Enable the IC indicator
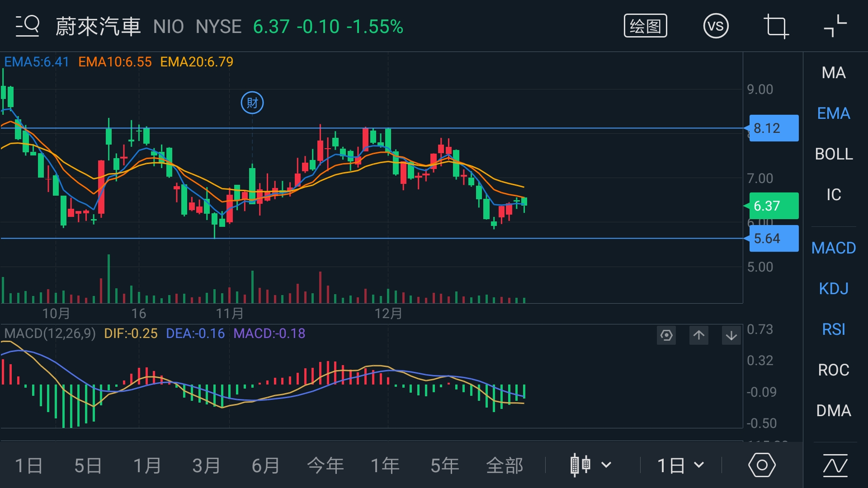The height and width of the screenshot is (488, 868). (x=834, y=195)
